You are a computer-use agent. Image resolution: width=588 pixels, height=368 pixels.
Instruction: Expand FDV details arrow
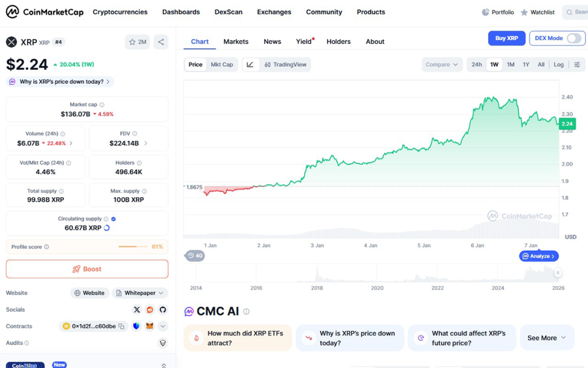point(146,143)
